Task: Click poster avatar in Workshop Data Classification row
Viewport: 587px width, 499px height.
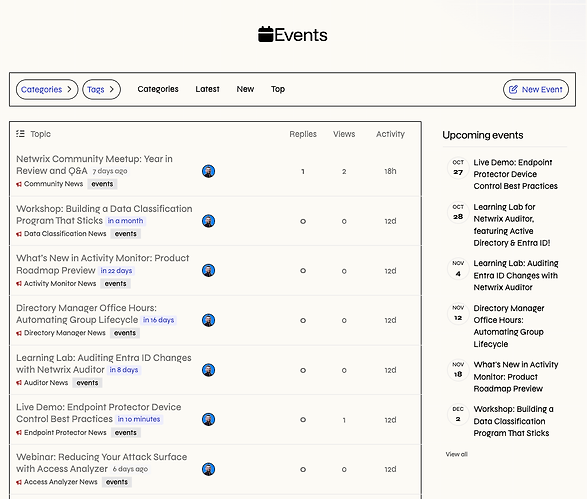Action: [x=209, y=221]
